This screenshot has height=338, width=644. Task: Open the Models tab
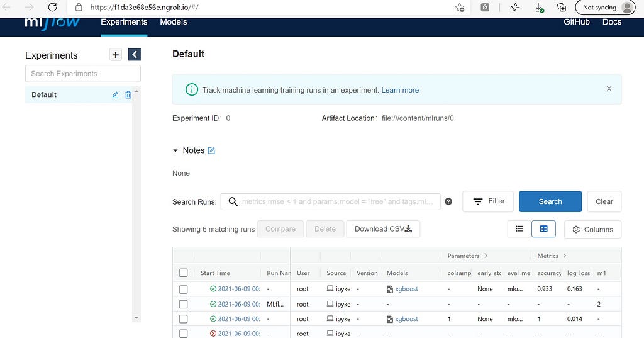[x=174, y=22]
